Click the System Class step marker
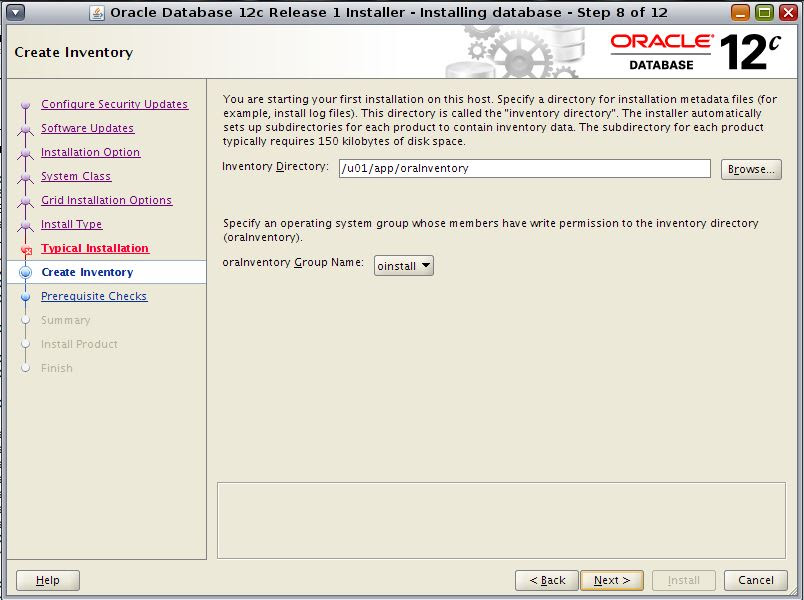Image resolution: width=804 pixels, height=600 pixels. click(x=26, y=177)
